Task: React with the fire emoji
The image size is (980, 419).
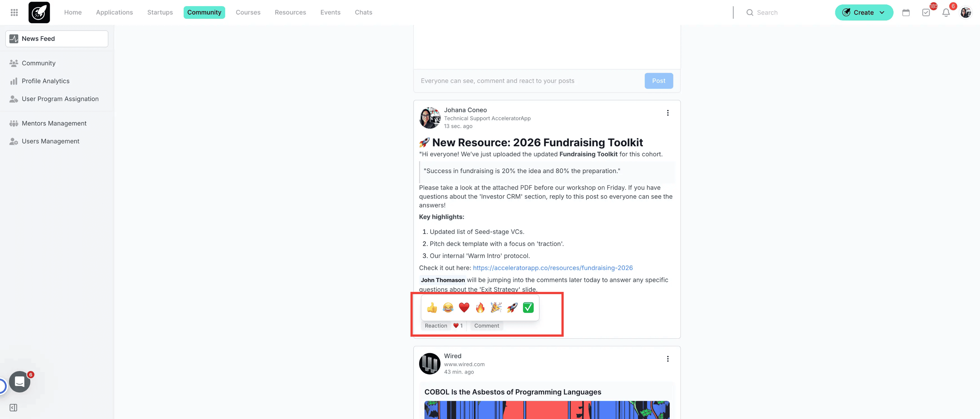Action: point(480,308)
